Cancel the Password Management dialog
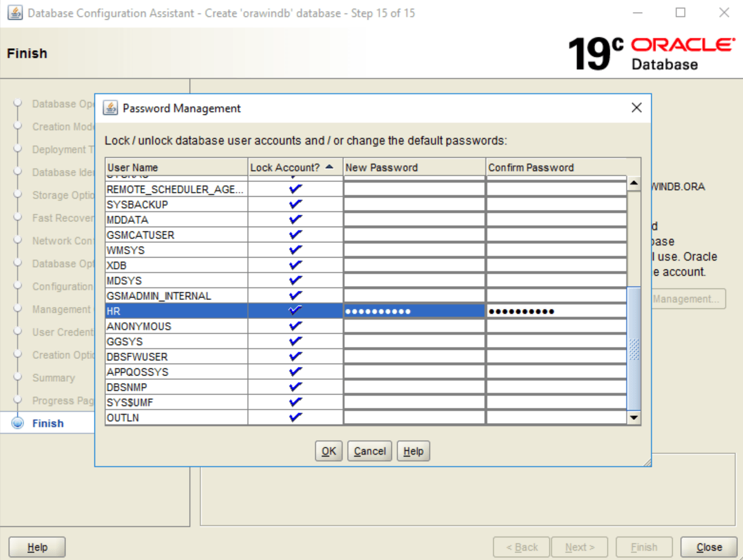The width and height of the screenshot is (743, 560). (369, 451)
